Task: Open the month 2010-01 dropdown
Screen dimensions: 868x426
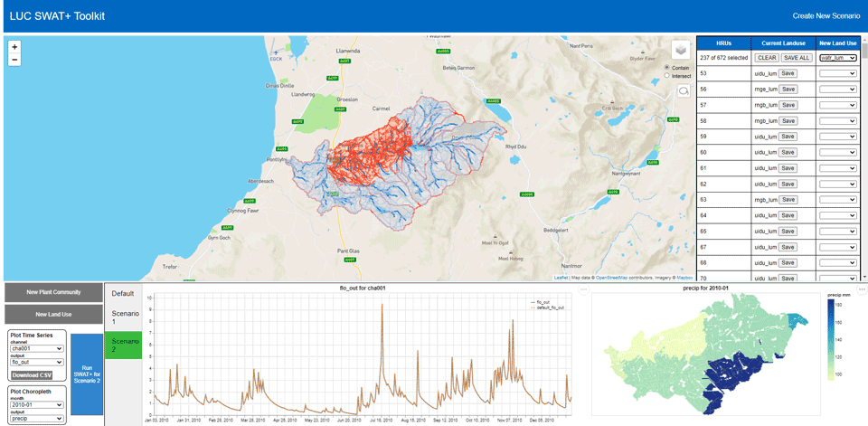Action: click(x=35, y=405)
